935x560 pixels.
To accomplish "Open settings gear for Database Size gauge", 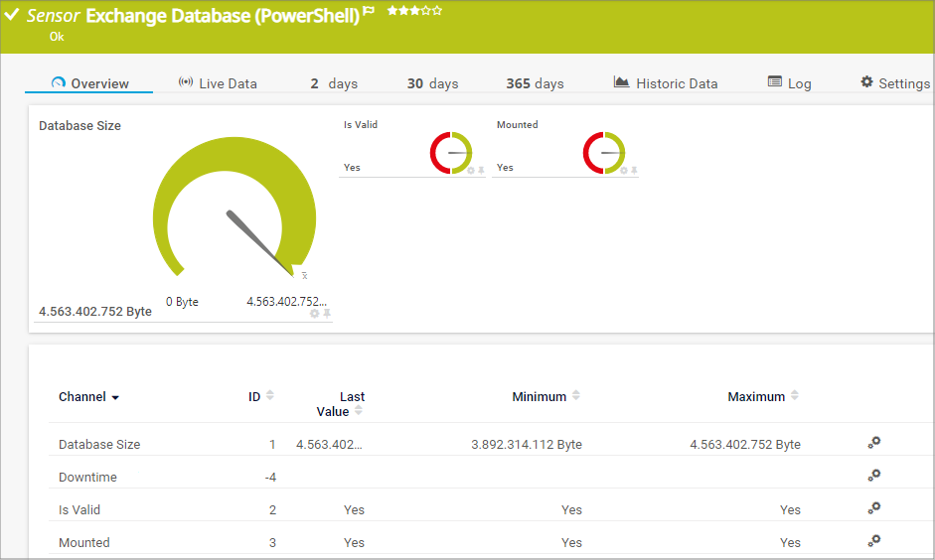I will click(x=315, y=314).
